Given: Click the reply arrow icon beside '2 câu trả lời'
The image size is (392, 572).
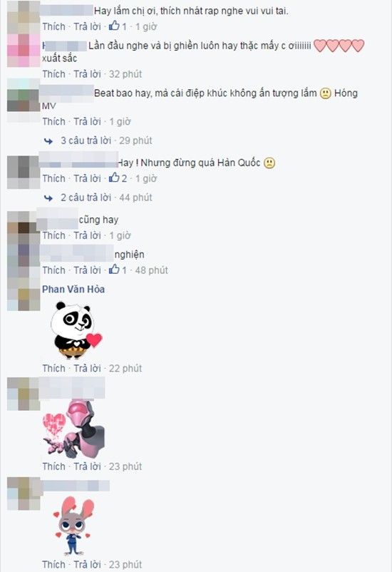Looking at the screenshot, I should [48, 198].
